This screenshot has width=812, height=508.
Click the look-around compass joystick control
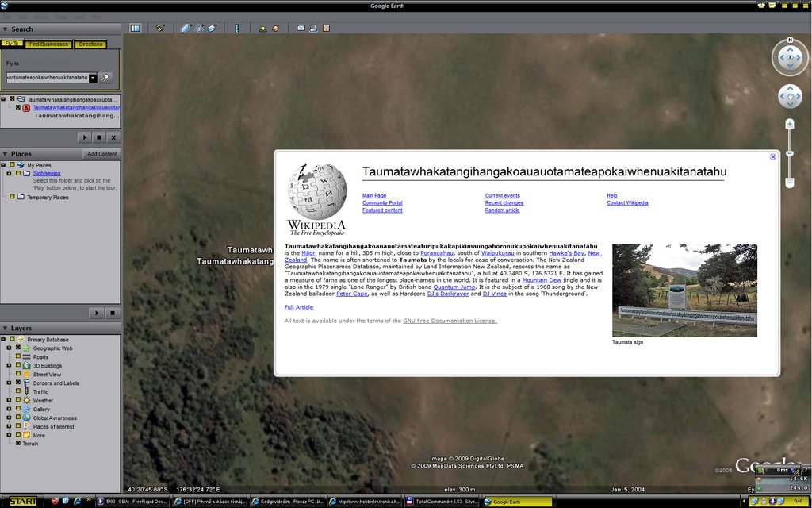point(791,57)
